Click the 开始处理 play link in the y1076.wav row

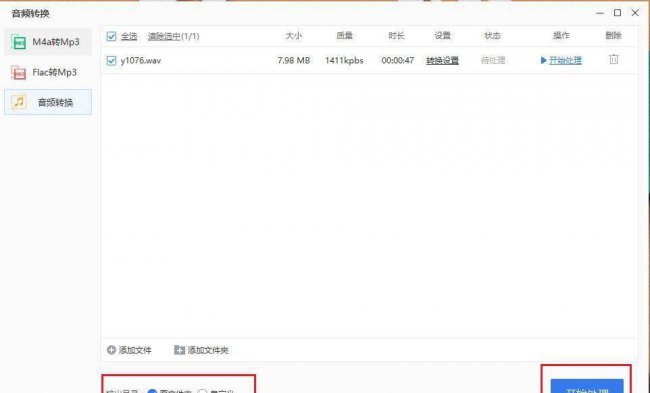pos(561,61)
